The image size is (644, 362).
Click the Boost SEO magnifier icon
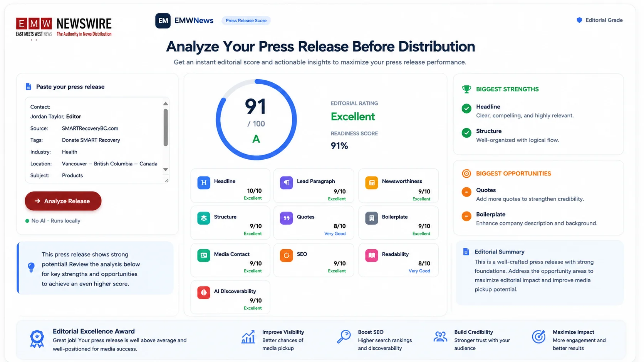(x=344, y=337)
